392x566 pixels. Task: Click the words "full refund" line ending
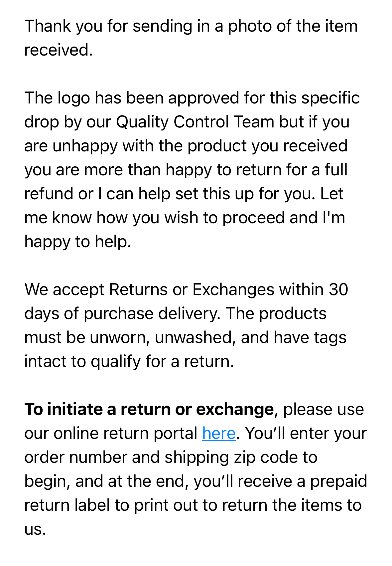pos(336,170)
